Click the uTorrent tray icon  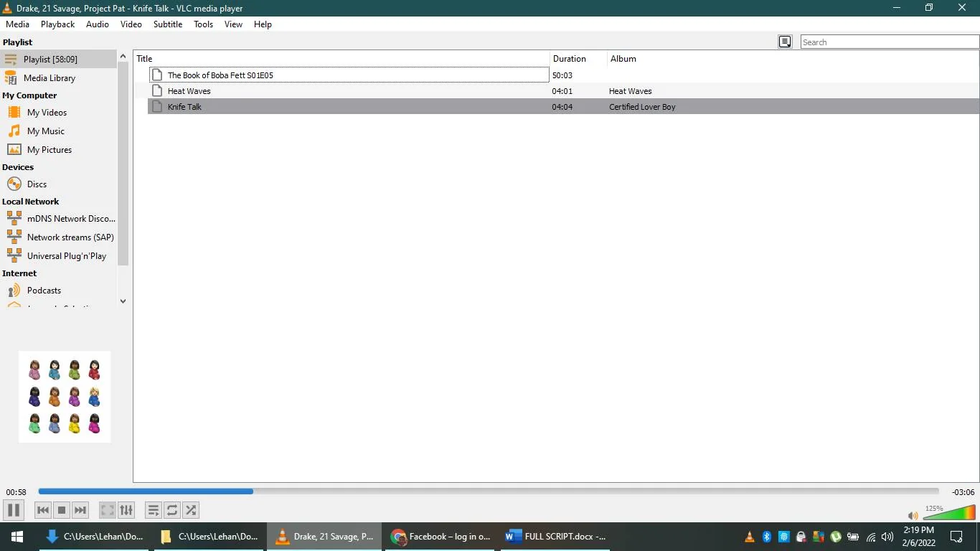(836, 537)
